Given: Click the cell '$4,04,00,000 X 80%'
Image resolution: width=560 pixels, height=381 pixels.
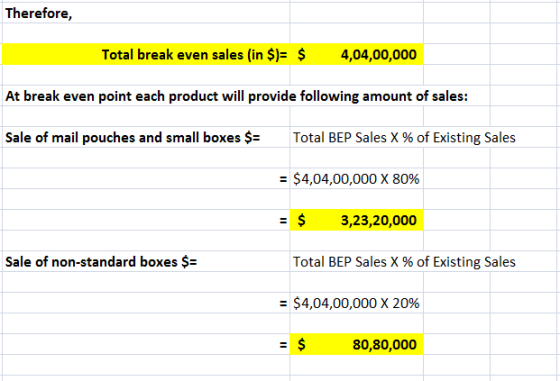Looking at the screenshot, I should [x=356, y=179].
